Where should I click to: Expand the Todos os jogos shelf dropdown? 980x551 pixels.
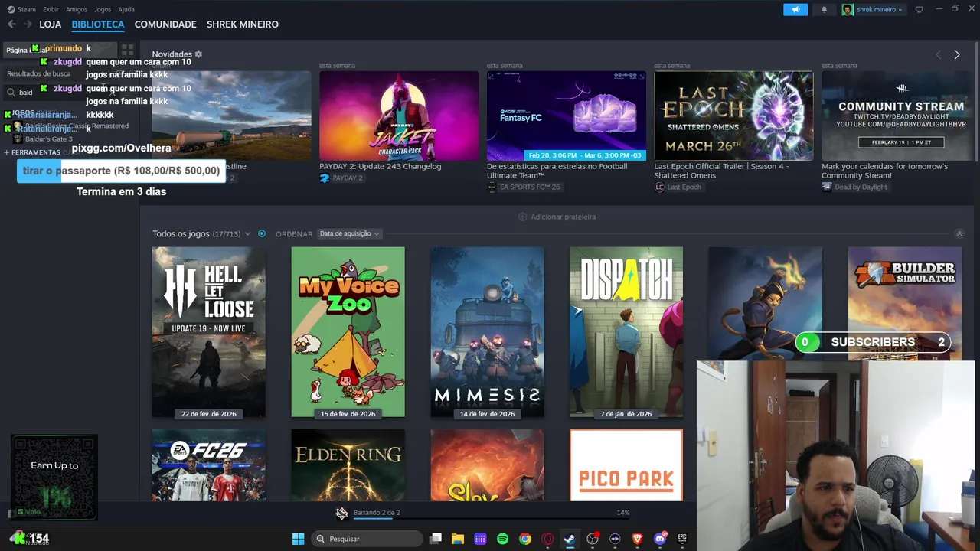247,234
